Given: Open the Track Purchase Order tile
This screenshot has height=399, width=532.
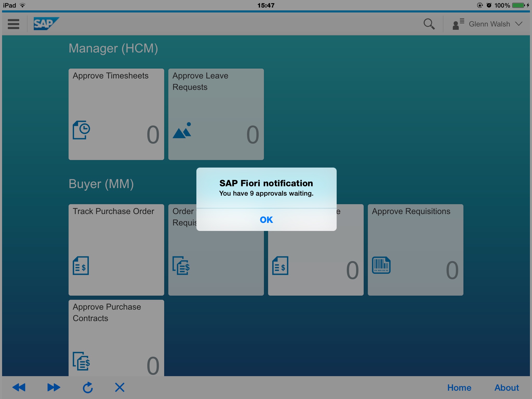Looking at the screenshot, I should pyautogui.click(x=116, y=250).
